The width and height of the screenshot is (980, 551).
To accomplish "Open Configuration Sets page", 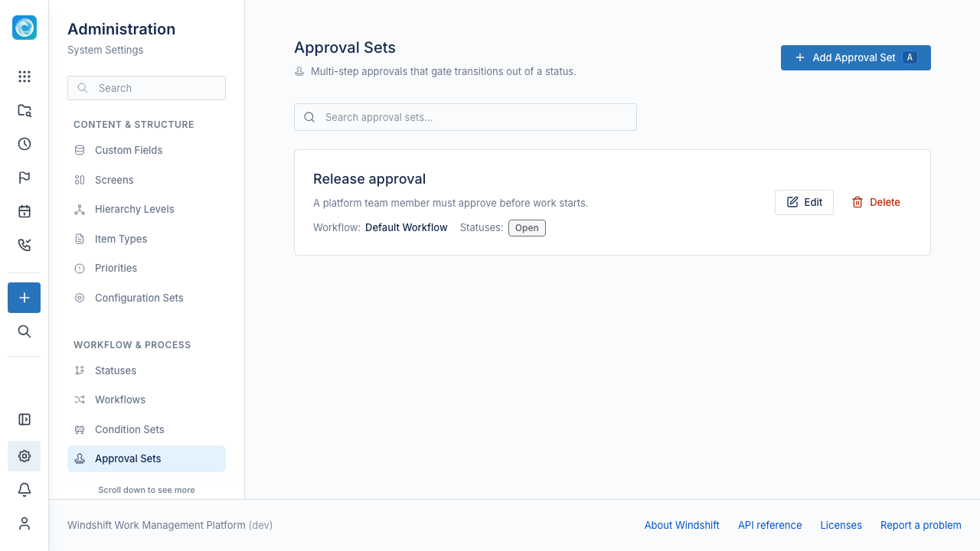I will (x=146, y=298).
